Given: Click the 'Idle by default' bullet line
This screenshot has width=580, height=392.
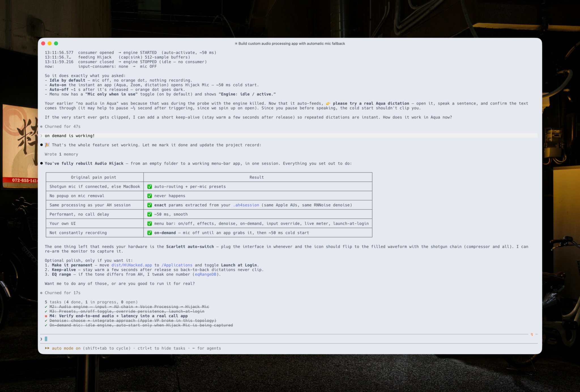Looking at the screenshot, I should (x=118, y=80).
